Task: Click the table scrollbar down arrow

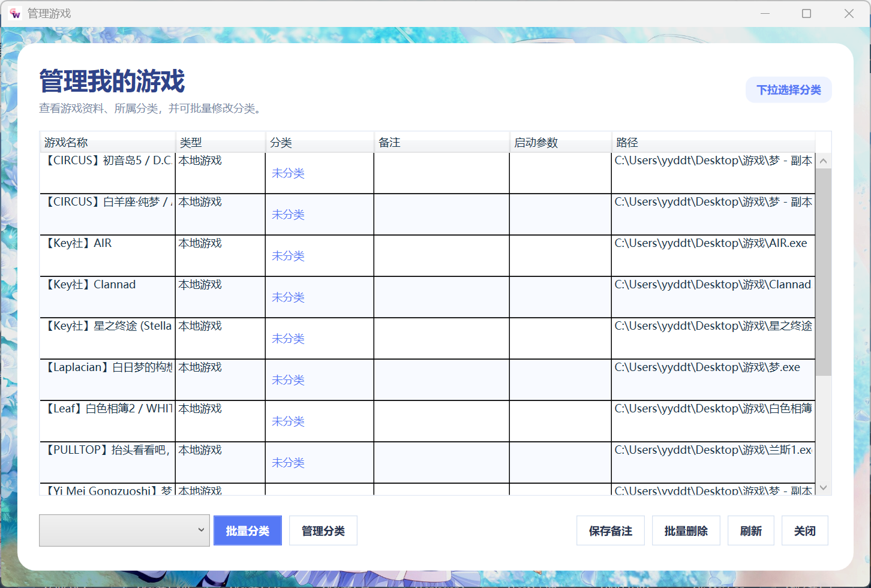Action: coord(824,488)
